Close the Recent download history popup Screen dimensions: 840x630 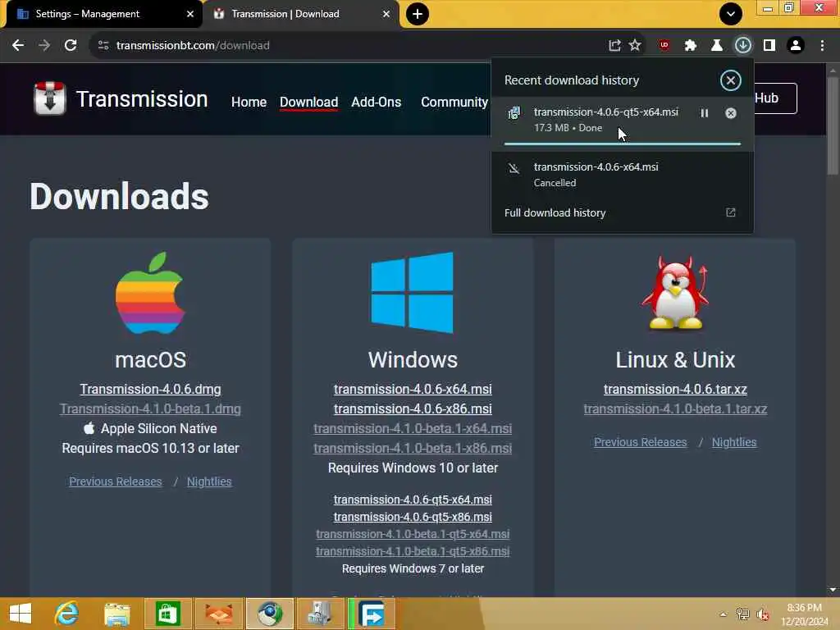pyautogui.click(x=730, y=80)
